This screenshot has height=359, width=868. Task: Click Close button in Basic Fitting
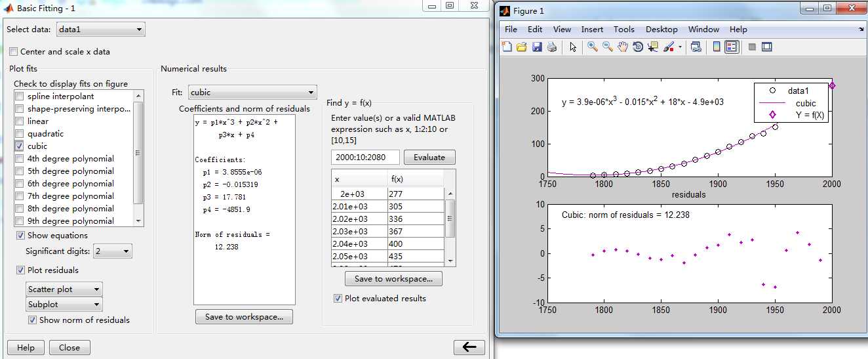coord(69,348)
